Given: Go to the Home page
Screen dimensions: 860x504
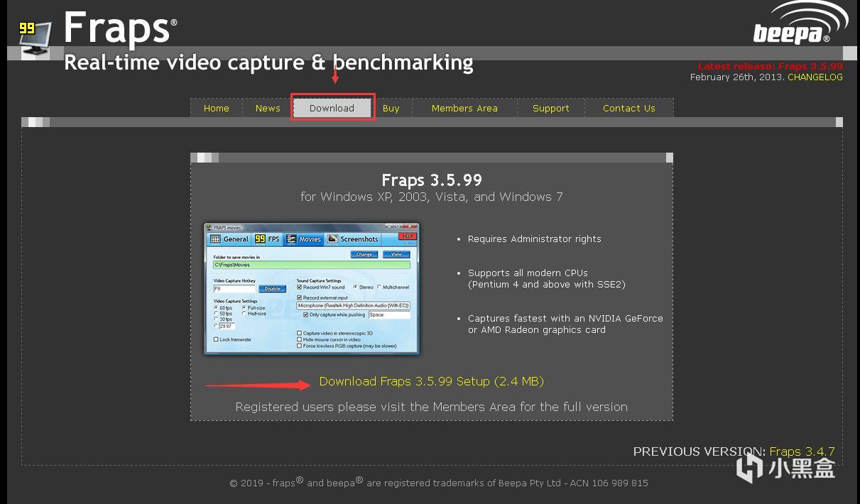Looking at the screenshot, I should coord(217,108).
